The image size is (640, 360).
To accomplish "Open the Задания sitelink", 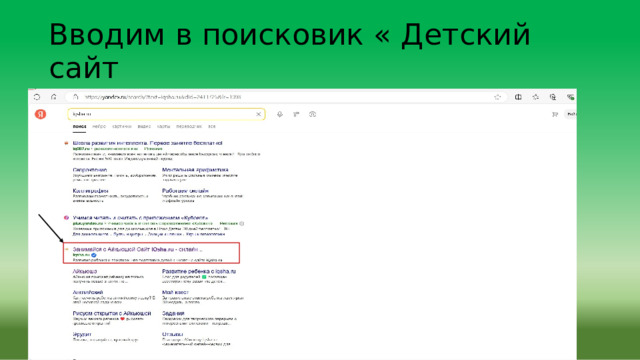I will 173,313.
